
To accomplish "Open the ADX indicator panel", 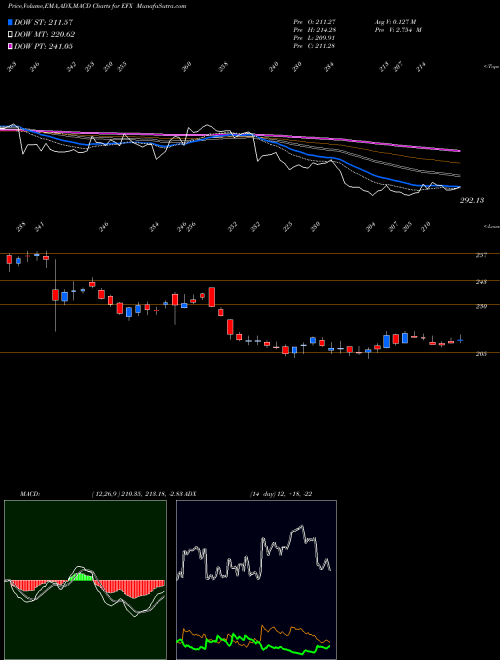I will (256, 580).
